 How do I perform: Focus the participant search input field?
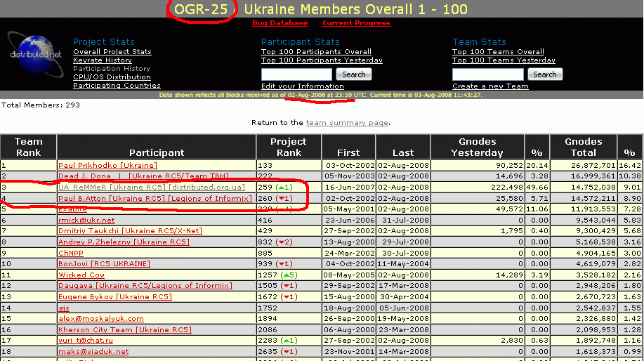(x=296, y=74)
